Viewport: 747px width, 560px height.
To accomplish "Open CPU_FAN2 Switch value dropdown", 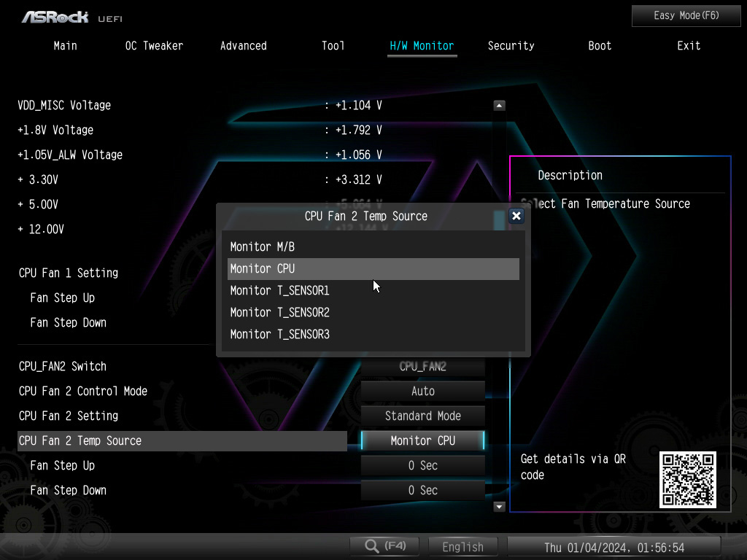I will [422, 366].
